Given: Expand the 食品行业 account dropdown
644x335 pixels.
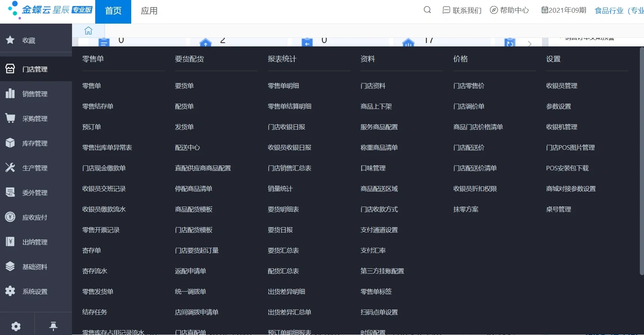Looking at the screenshot, I should click(x=619, y=10).
